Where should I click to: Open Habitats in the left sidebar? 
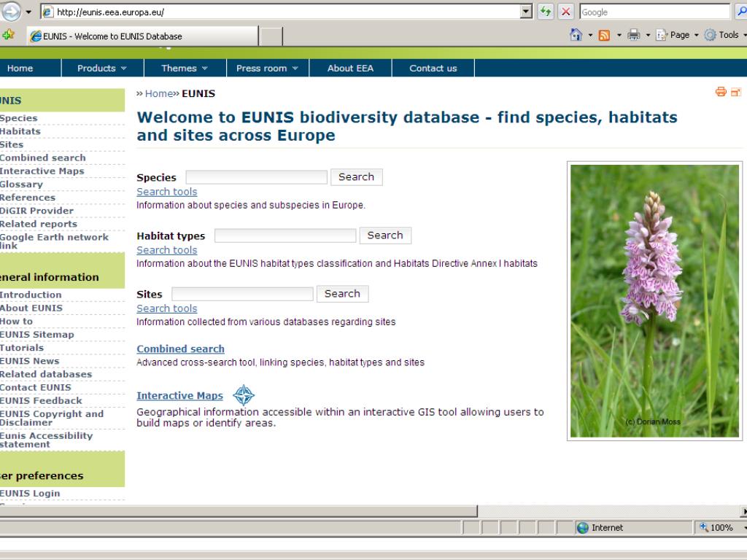click(x=20, y=131)
